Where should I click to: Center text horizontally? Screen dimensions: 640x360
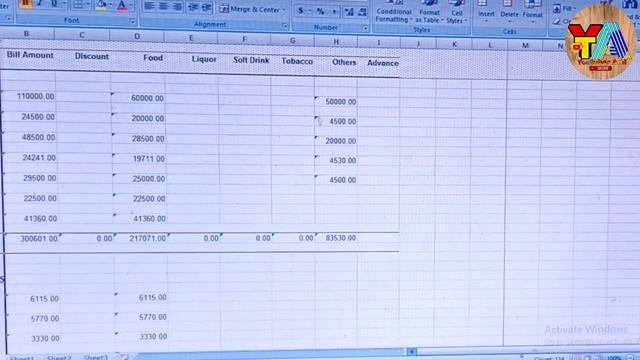[x=163, y=6]
